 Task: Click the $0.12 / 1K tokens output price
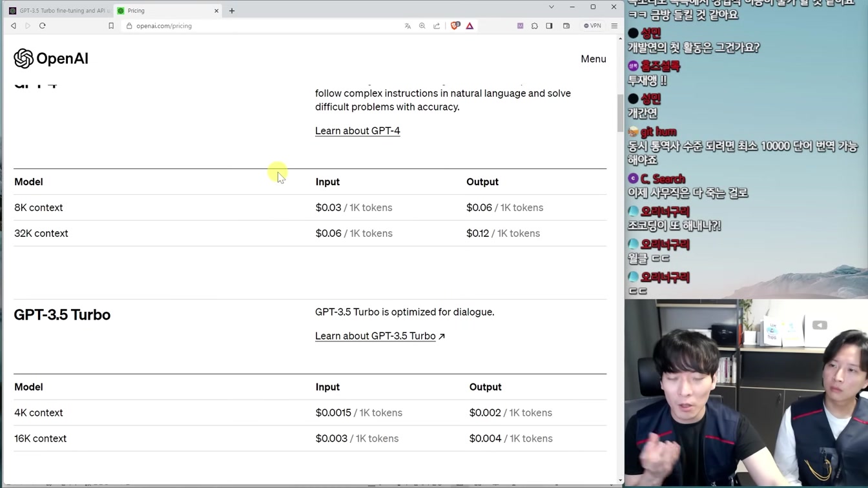click(503, 234)
